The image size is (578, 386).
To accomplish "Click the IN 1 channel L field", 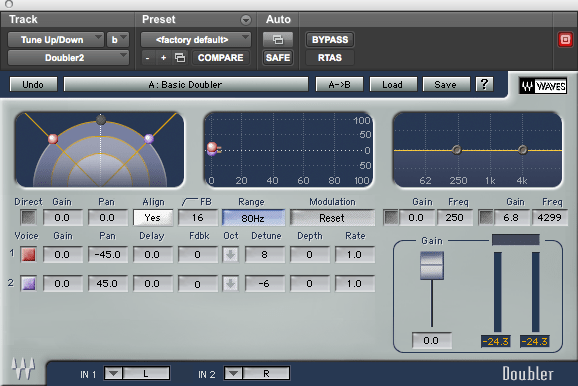I will tap(146, 373).
